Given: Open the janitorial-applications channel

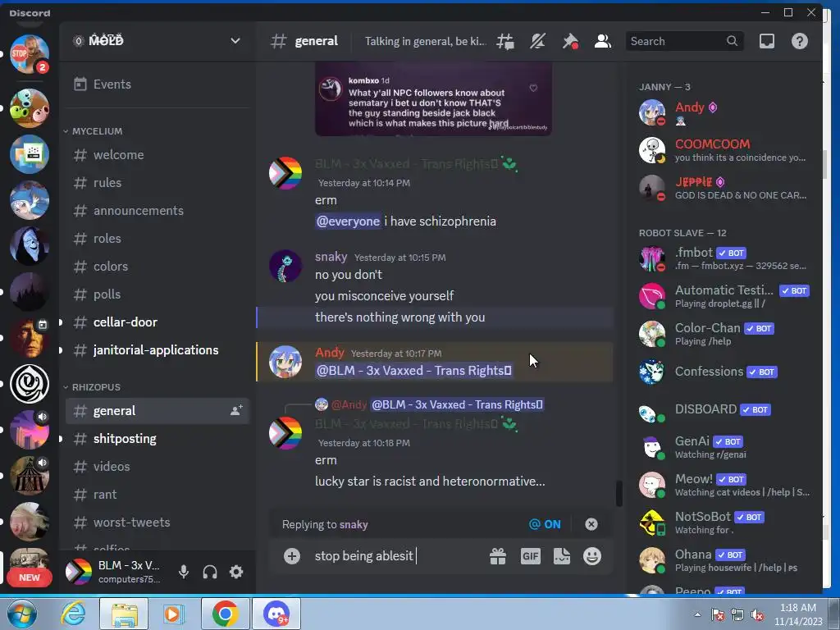Looking at the screenshot, I should [x=157, y=349].
